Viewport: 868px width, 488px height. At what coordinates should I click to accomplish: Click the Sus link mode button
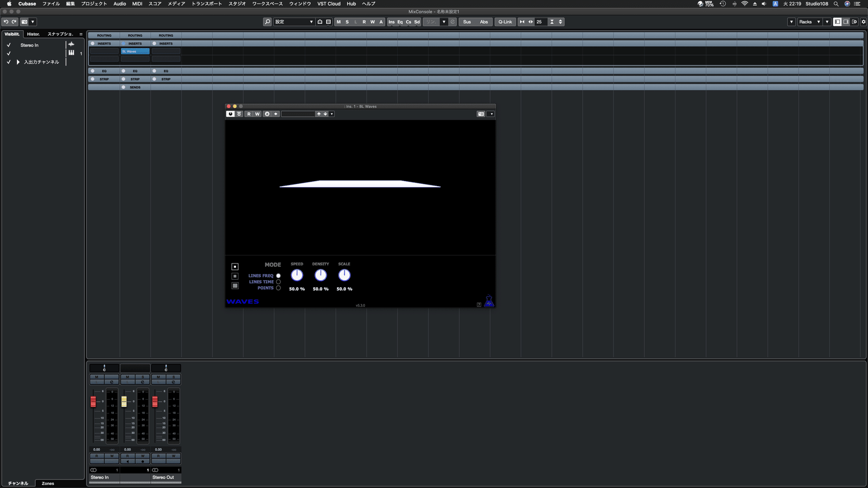(467, 22)
